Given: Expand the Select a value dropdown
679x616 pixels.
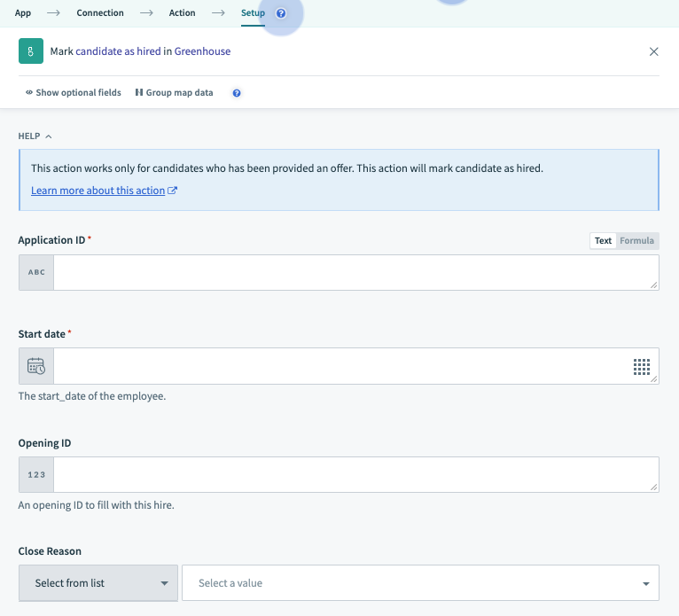Looking at the screenshot, I should click(420, 583).
